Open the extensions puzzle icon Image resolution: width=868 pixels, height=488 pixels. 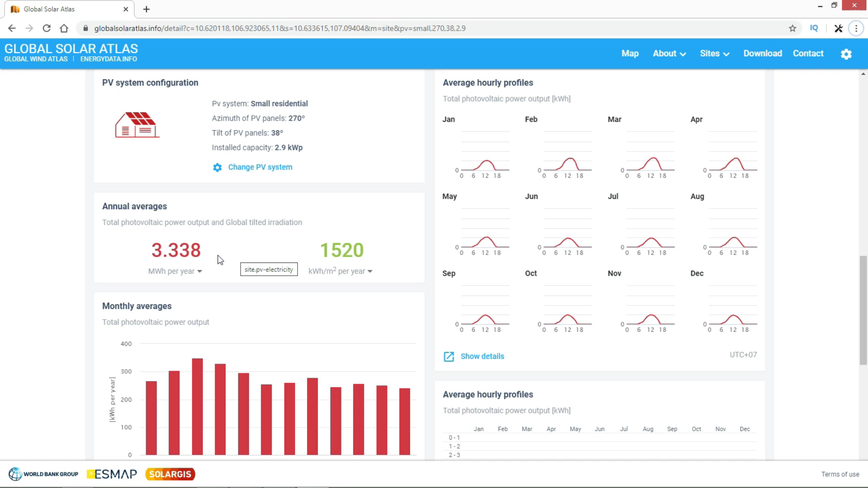(x=839, y=28)
